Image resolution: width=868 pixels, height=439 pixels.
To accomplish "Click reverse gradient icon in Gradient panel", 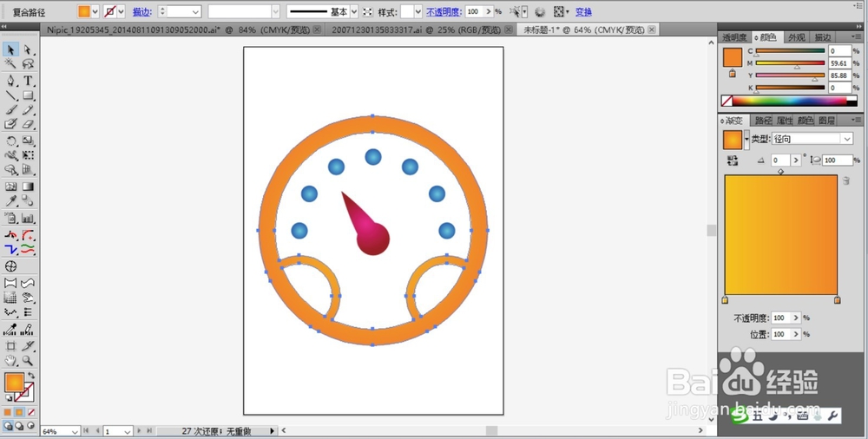I will [733, 161].
